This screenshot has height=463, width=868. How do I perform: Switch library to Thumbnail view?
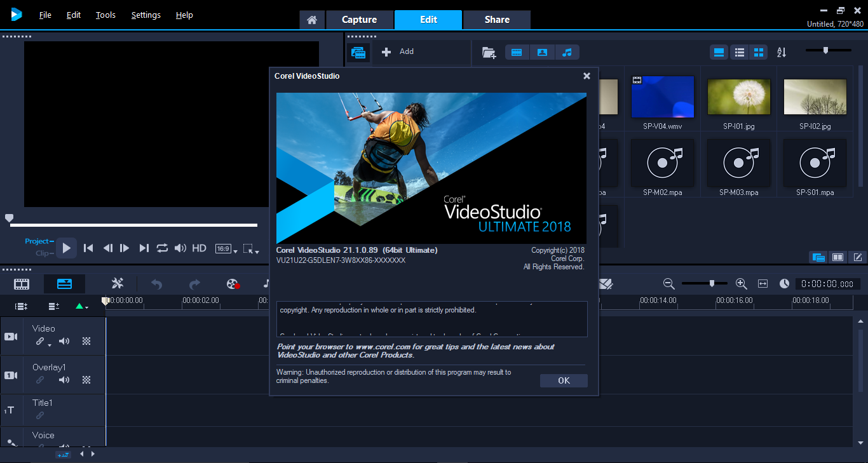[758, 52]
